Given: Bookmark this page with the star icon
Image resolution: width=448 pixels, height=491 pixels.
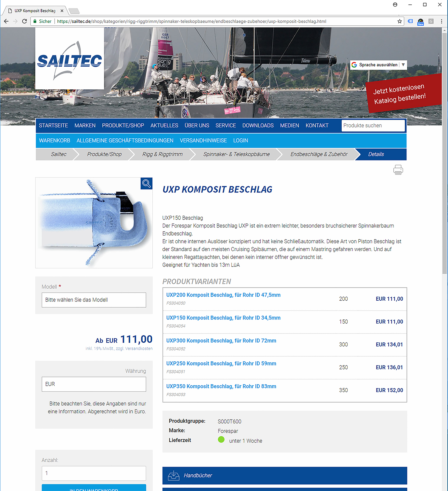Looking at the screenshot, I should [399, 21].
